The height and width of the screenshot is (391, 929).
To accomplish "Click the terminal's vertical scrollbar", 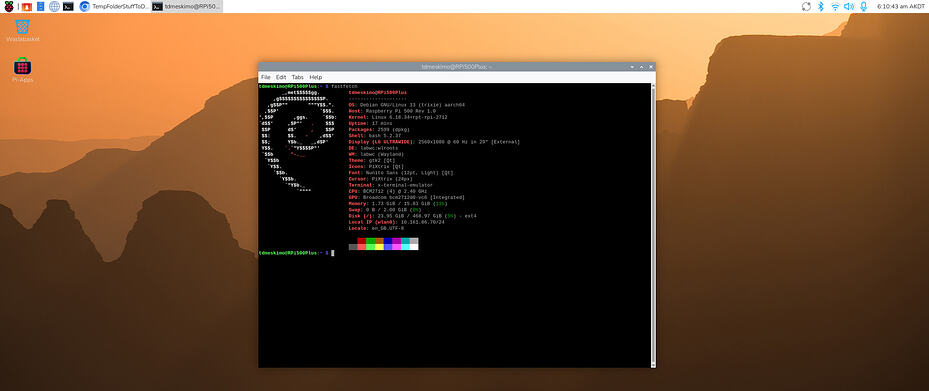I will pyautogui.click(x=653, y=225).
